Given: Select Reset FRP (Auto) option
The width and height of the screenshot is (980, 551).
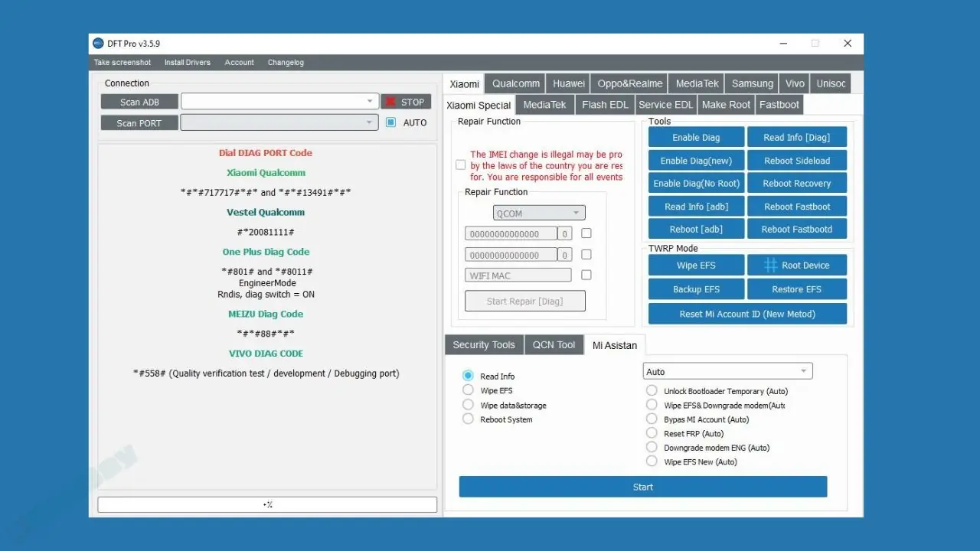Looking at the screenshot, I should [x=652, y=433].
